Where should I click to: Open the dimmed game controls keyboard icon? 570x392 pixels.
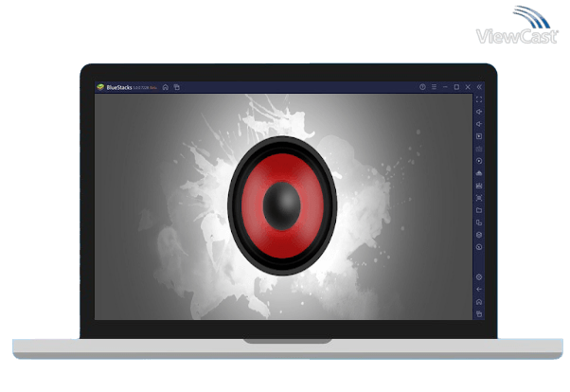coord(479,149)
